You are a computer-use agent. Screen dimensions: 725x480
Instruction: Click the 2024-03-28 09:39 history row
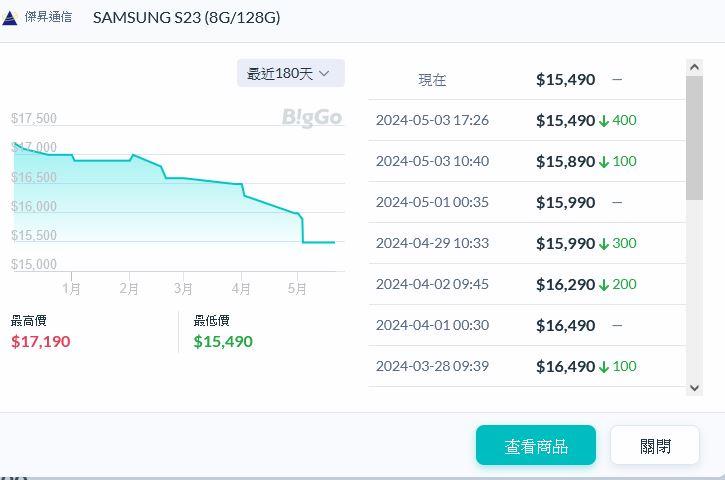tap(527, 366)
